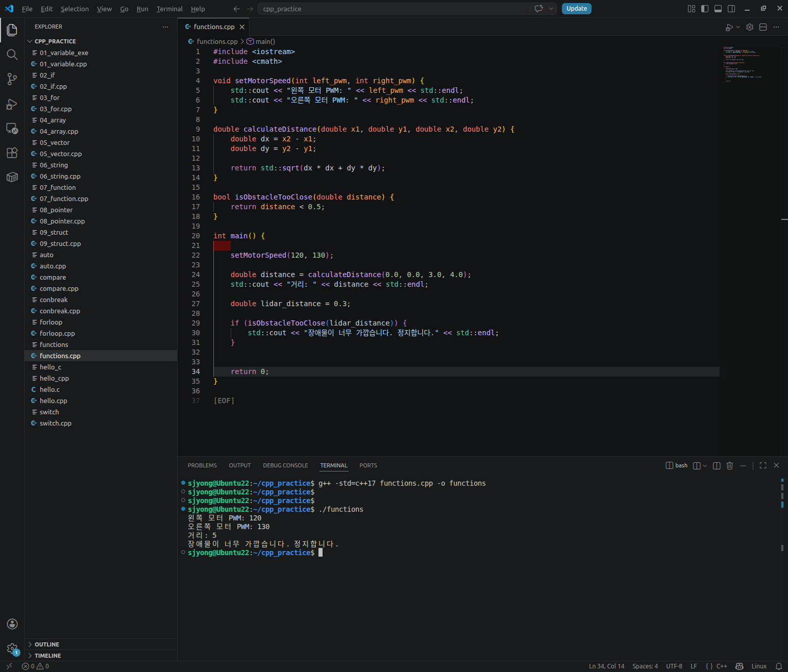Open the Selection menu

point(75,9)
